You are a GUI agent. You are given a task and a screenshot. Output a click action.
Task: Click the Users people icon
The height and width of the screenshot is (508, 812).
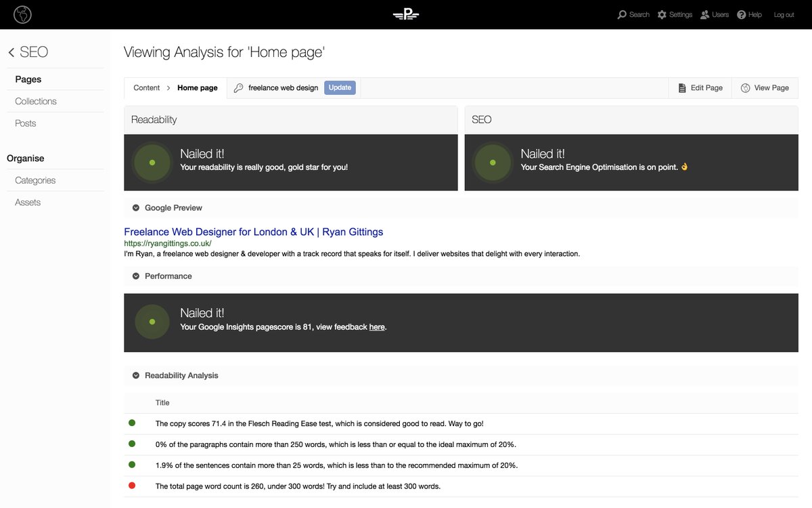click(705, 14)
